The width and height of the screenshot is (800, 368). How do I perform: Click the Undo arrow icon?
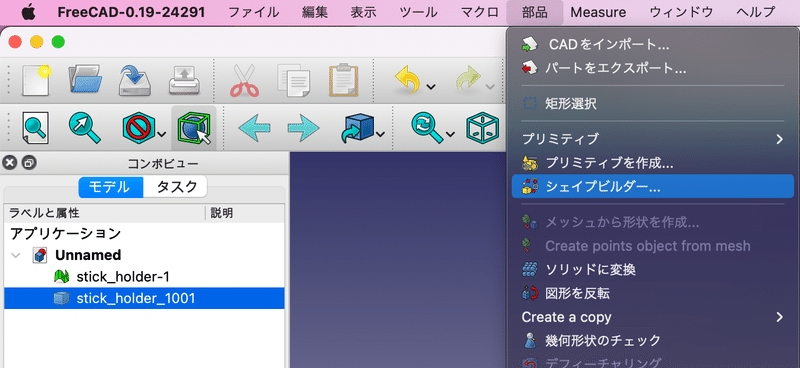tap(408, 81)
